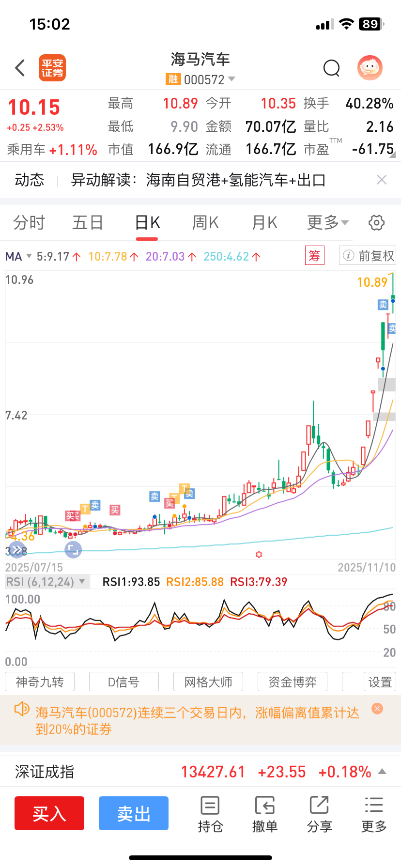Screen dimensions: 401x868
Task: Tap the blue 卖出 button
Action: pyautogui.click(x=134, y=813)
